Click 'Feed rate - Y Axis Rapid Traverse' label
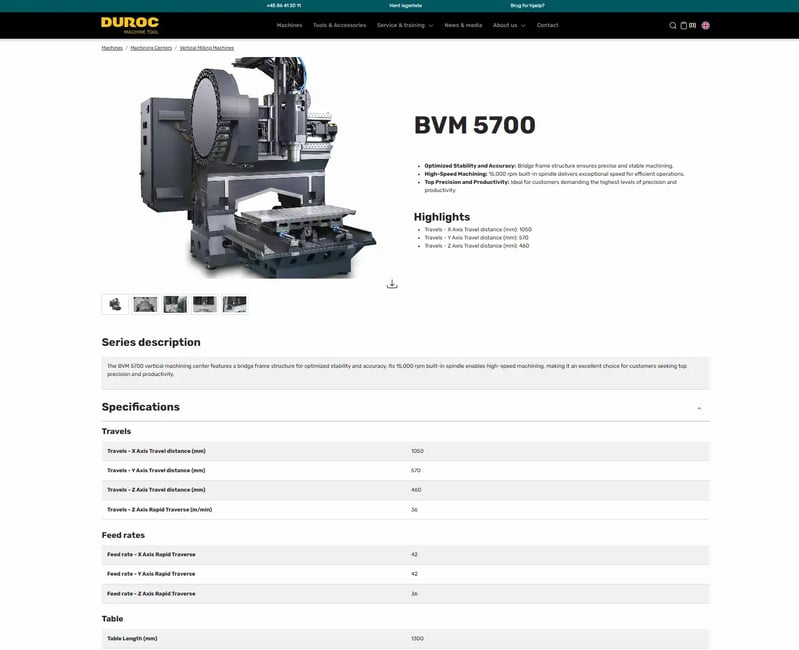Viewport: 799px width, 650px height. pyautogui.click(x=151, y=574)
